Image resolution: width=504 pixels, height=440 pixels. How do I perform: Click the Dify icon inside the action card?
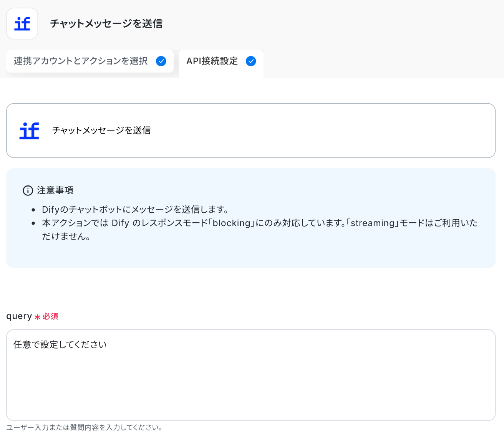point(29,131)
